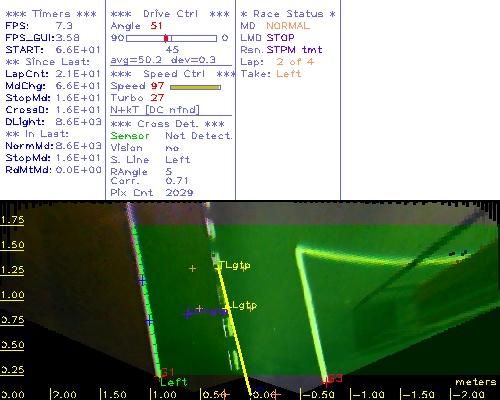Click the Lap 2 of 4 indicator

click(277, 62)
